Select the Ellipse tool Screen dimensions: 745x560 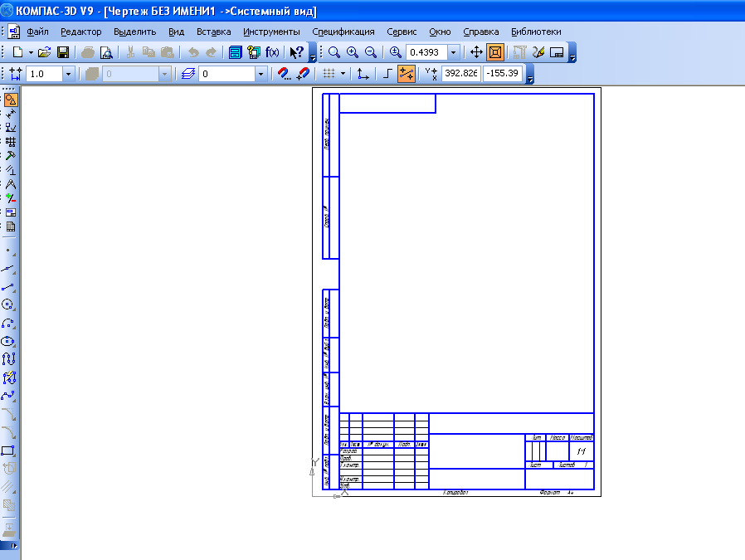(x=8, y=342)
